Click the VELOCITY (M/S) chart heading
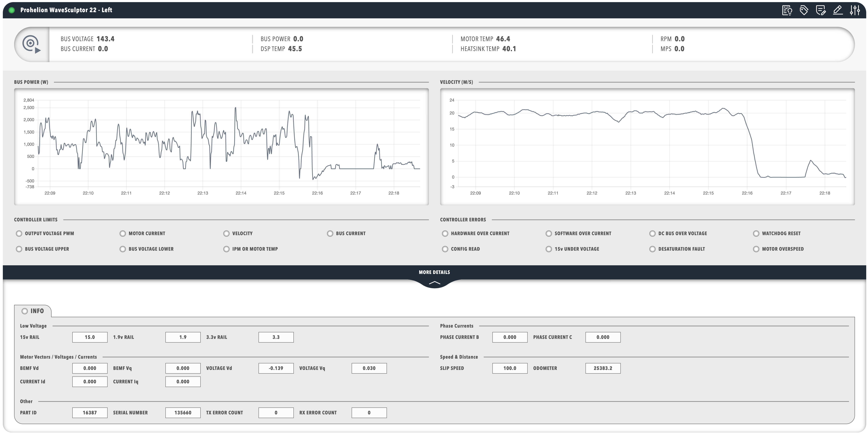The width and height of the screenshot is (868, 435). pos(456,82)
